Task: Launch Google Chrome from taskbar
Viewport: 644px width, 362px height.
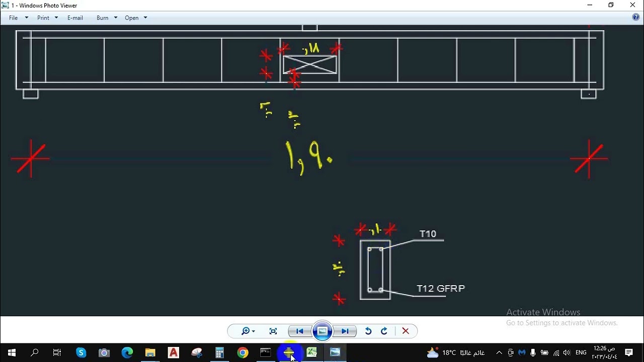Action: click(x=243, y=352)
